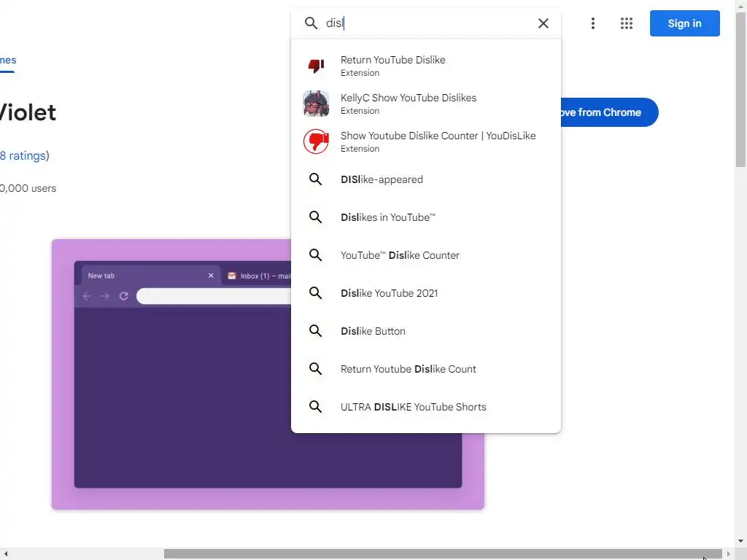Select the Dislike Button suggestion
747x560 pixels.
tap(426, 331)
